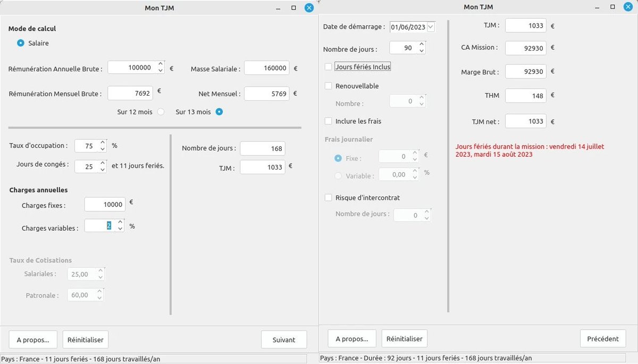This screenshot has height=364, width=638.
Task: Maximize the right Mon TJM window
Action: tap(613, 8)
